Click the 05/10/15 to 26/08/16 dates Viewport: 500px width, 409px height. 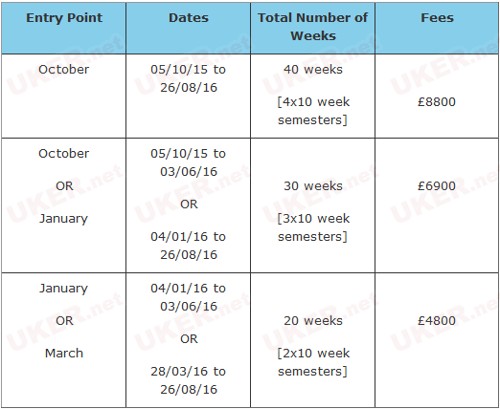[x=188, y=78]
